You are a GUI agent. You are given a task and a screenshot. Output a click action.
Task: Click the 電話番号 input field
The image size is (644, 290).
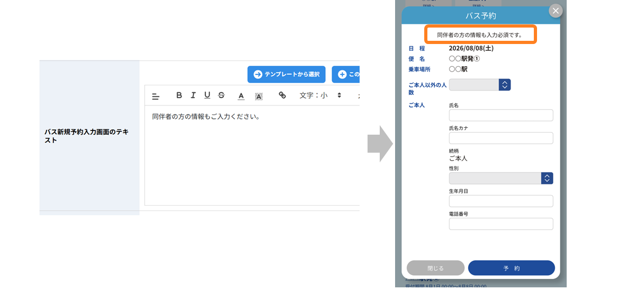pyautogui.click(x=501, y=224)
